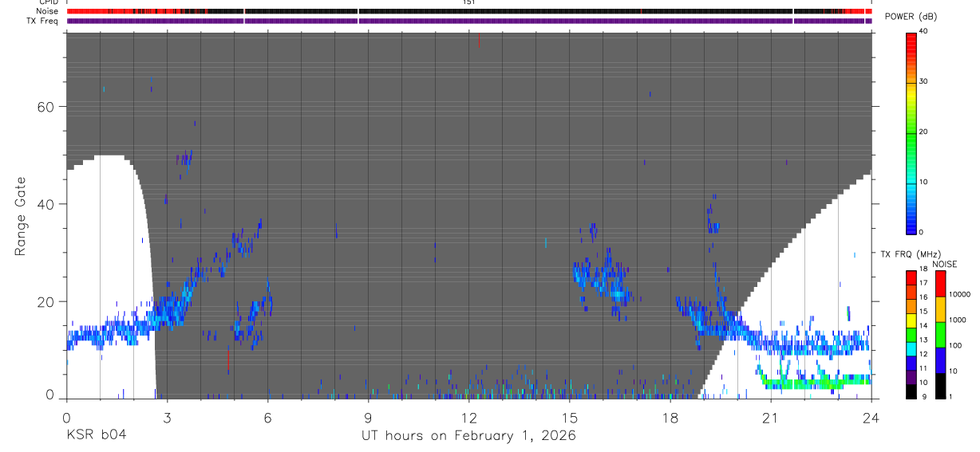
Task: Click the blue swatch of the NOISE legend
Action: (x=940, y=360)
